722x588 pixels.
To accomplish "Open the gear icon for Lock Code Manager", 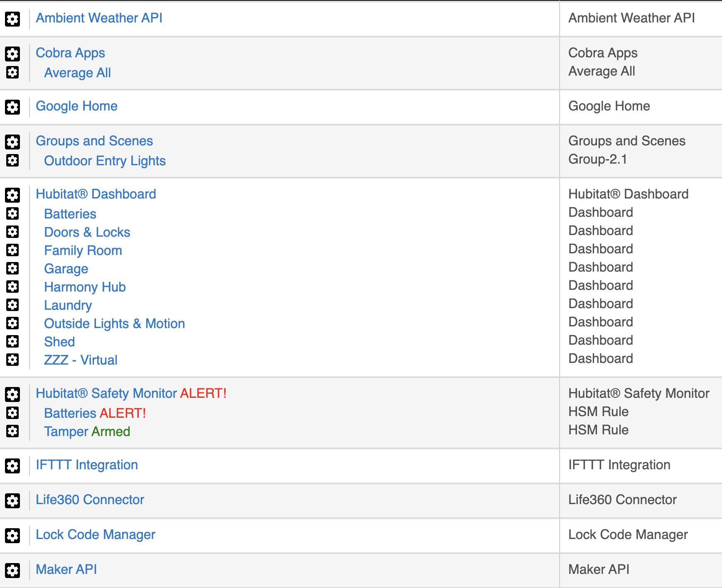I will click(x=12, y=535).
